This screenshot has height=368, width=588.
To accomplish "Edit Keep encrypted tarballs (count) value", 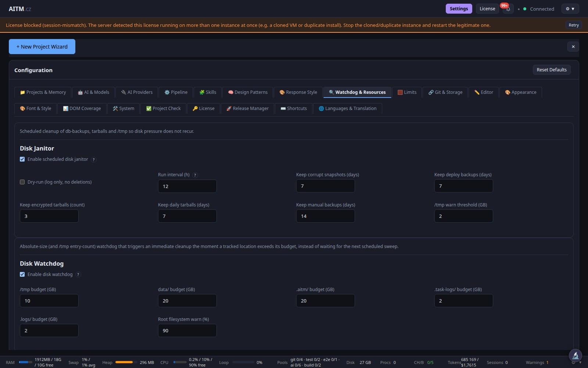I will coord(49,216).
